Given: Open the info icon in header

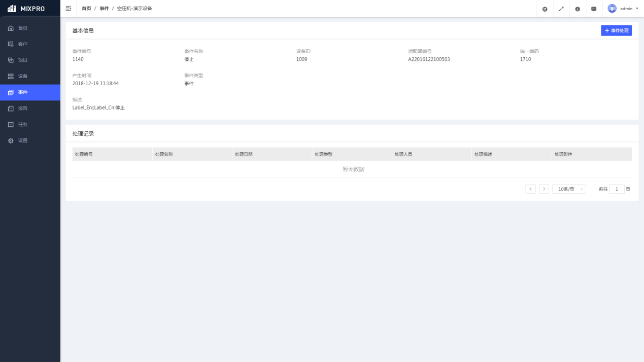Looking at the screenshot, I should tap(578, 9).
